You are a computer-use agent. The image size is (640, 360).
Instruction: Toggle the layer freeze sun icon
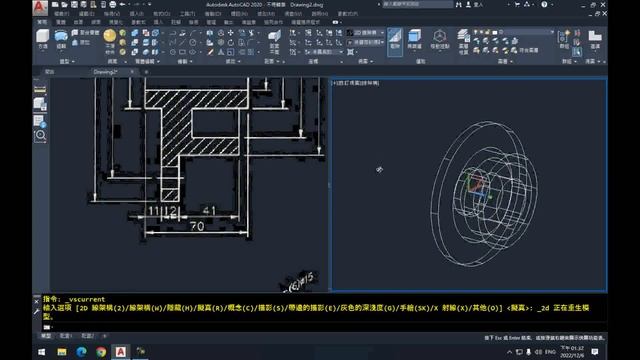[482, 32]
